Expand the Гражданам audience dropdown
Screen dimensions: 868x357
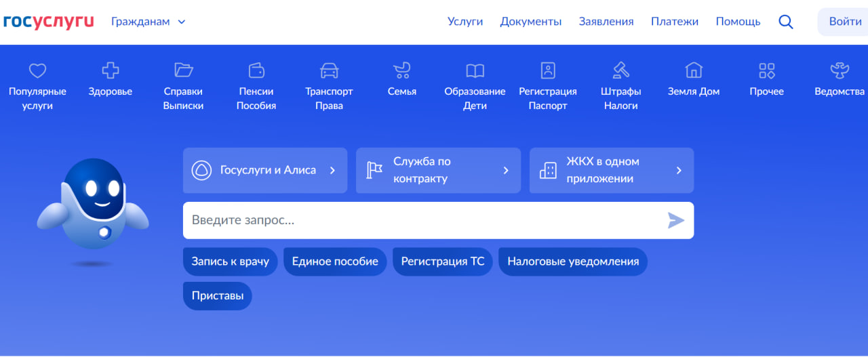(149, 22)
